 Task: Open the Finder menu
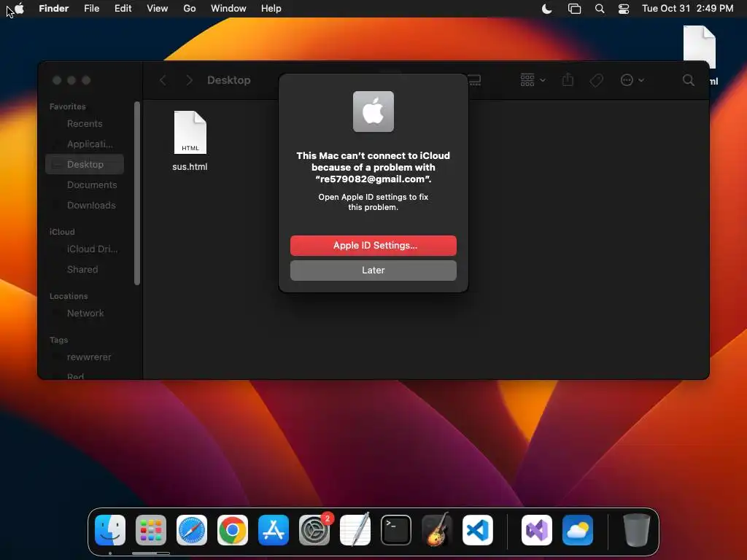pyautogui.click(x=54, y=9)
